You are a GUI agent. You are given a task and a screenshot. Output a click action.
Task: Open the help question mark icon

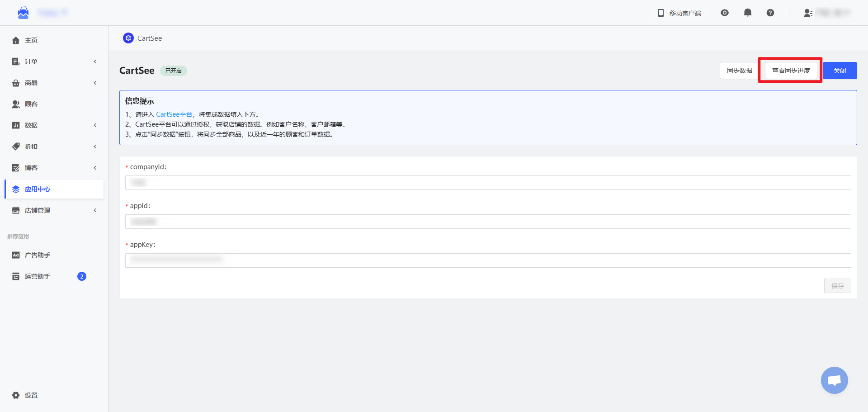click(x=770, y=13)
